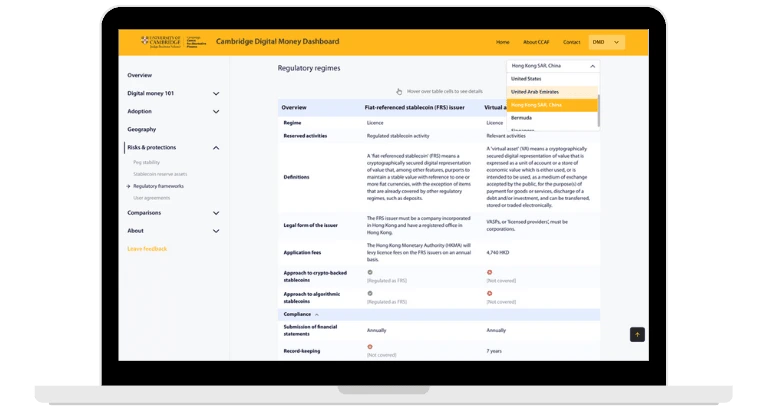The width and height of the screenshot is (767, 410).
Task: Select United States from jurisdiction list
Action: 552,79
